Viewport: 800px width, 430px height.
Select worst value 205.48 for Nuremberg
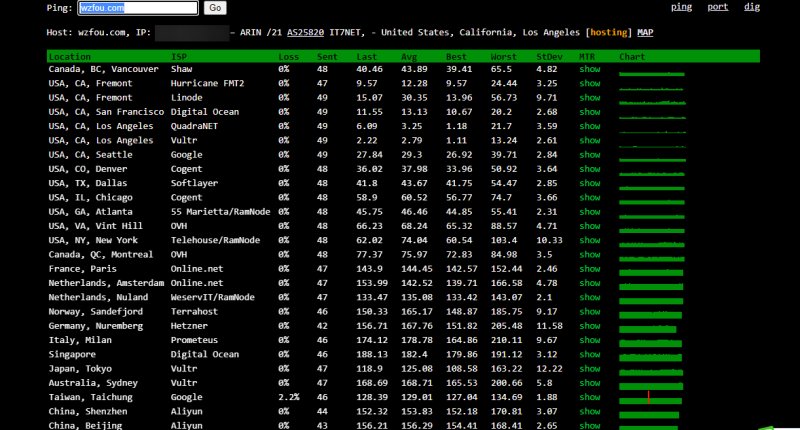point(506,326)
